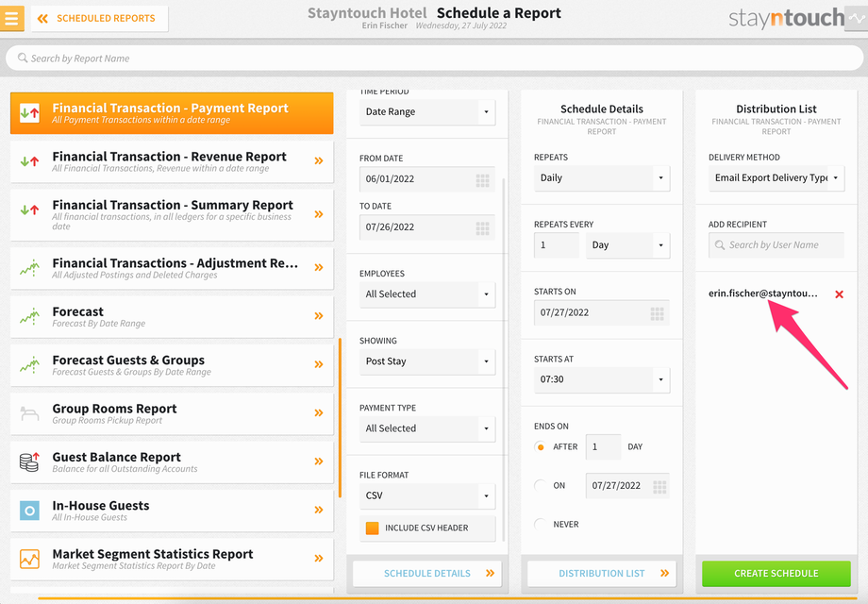Open the Guest Balance Report
Image resolution: width=868 pixels, height=604 pixels.
coord(172,462)
